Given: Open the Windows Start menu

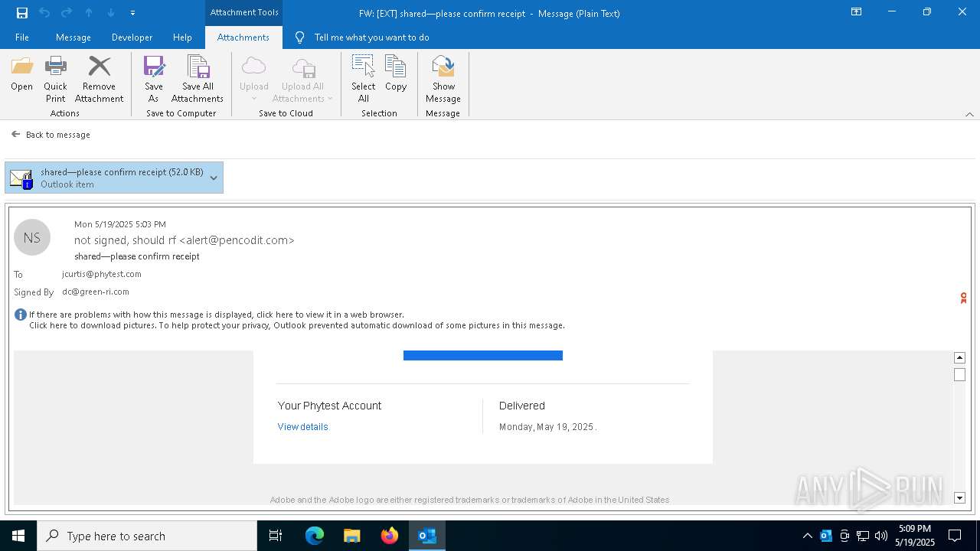Looking at the screenshot, I should pyautogui.click(x=18, y=536).
